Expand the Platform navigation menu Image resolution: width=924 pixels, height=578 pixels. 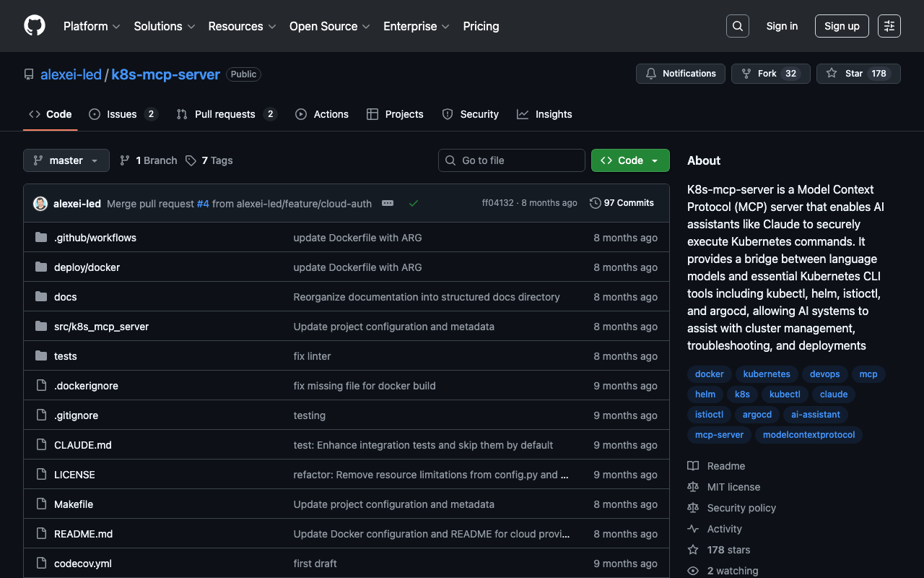coord(92,26)
